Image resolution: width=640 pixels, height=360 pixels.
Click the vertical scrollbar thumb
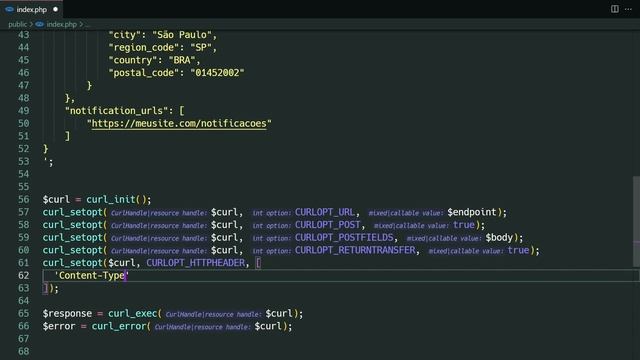tap(636, 222)
